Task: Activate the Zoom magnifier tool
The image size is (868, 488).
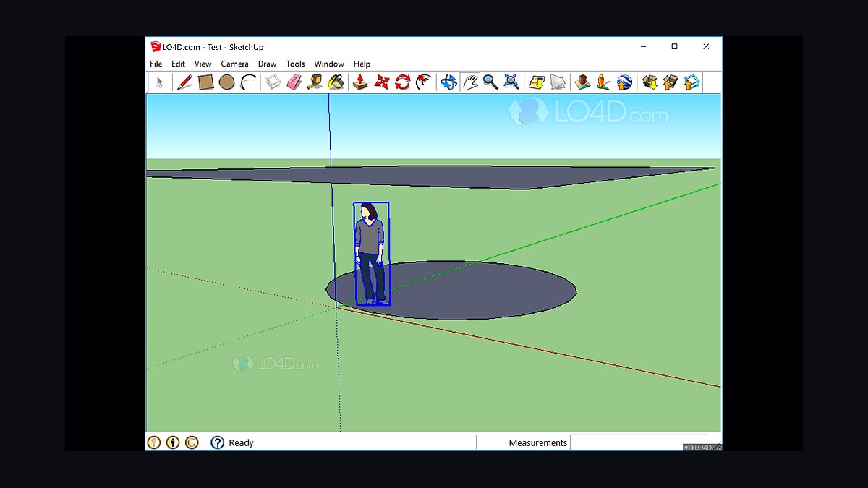Action: coord(490,82)
